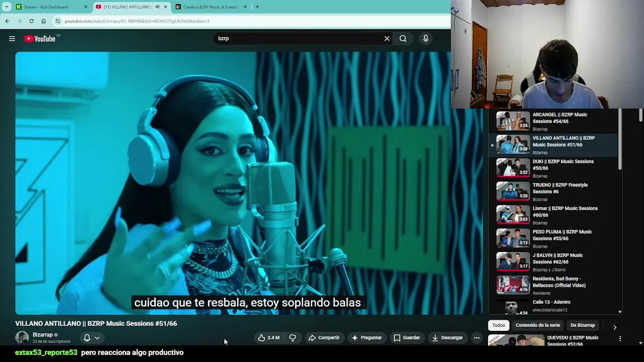The width and height of the screenshot is (644, 362).
Task: Play ARCANGEL BZRP Music Sessions #54/66
Action: click(x=559, y=118)
